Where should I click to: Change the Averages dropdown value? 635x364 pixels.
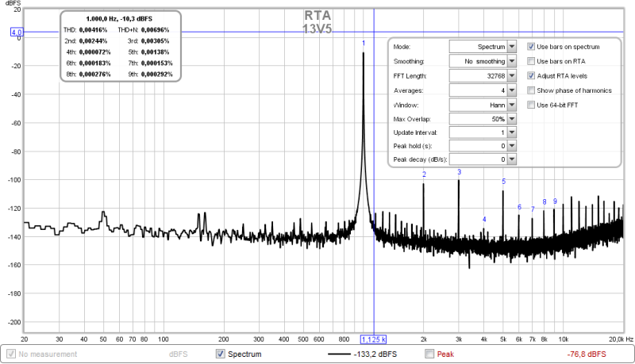(511, 90)
